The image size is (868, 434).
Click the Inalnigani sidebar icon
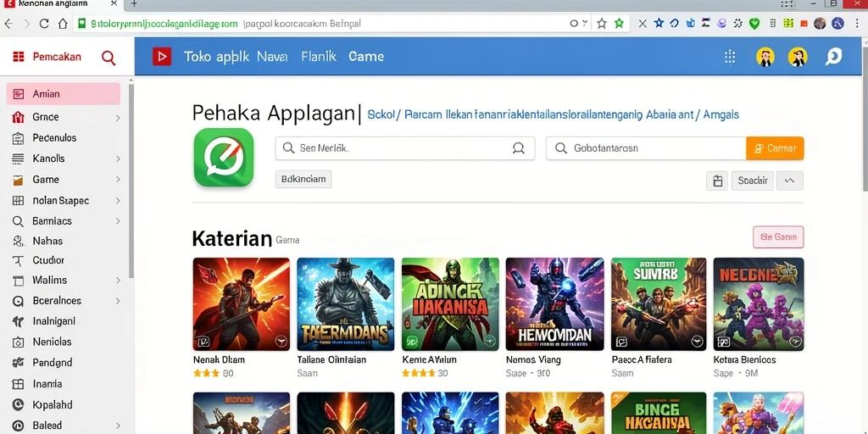click(x=19, y=321)
